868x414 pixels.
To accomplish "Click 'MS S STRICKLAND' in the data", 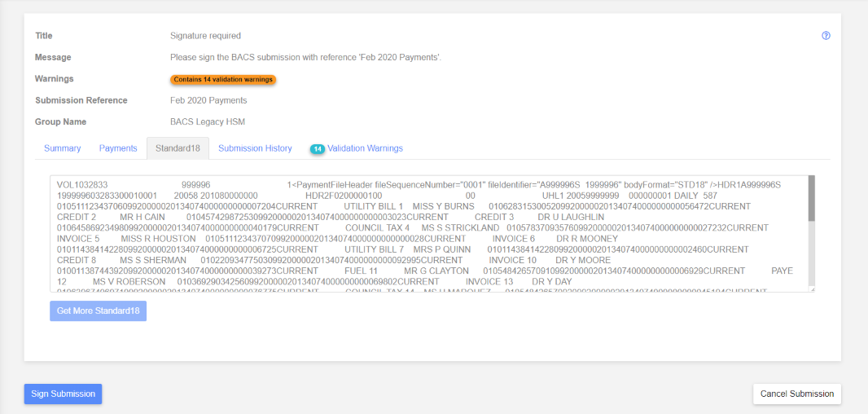I will 460,228.
